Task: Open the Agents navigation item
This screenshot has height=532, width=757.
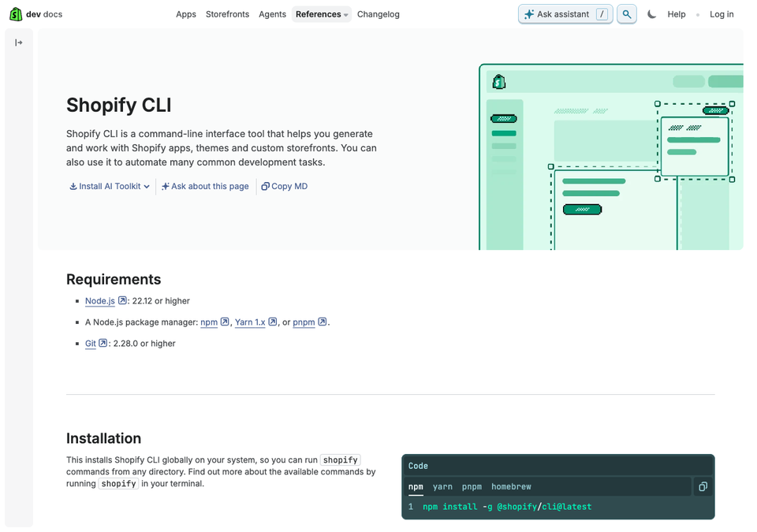Action: [272, 14]
